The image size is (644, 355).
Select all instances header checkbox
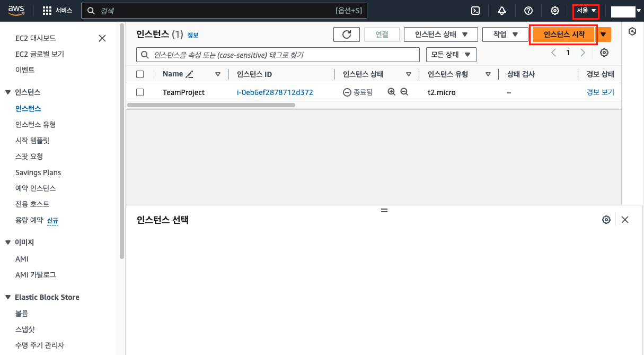pyautogui.click(x=140, y=74)
